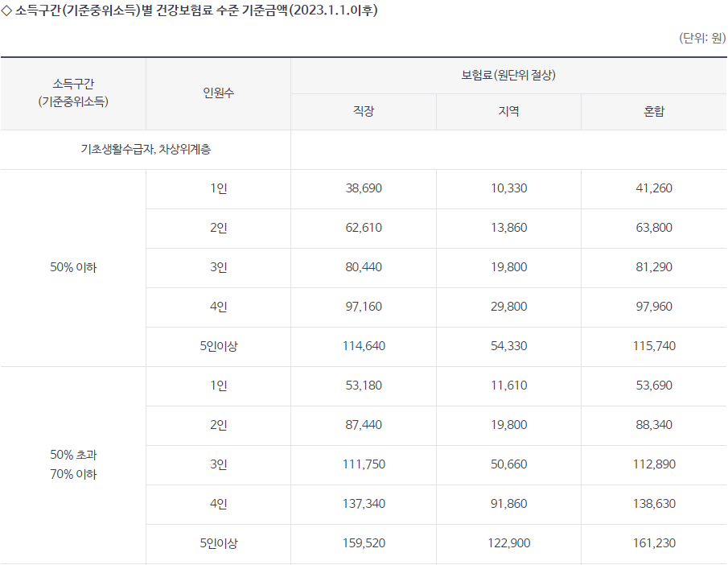The width and height of the screenshot is (728, 565).
Task: Click the 1인 cell in the 50% 이하 group
Action: coord(217,188)
